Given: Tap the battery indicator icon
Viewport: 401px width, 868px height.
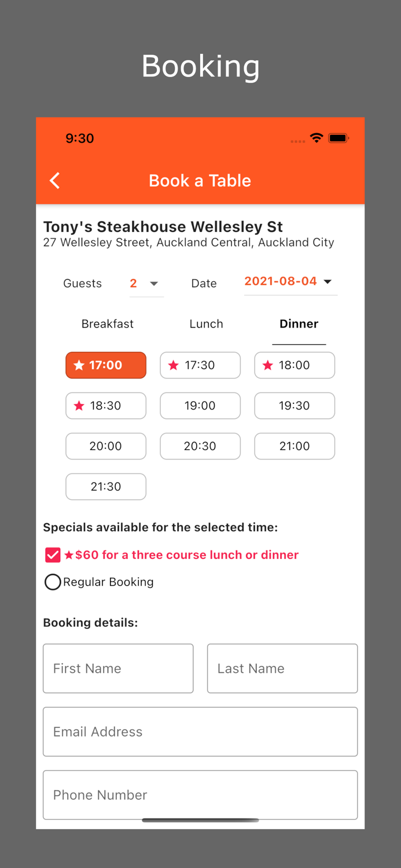Looking at the screenshot, I should 339,138.
